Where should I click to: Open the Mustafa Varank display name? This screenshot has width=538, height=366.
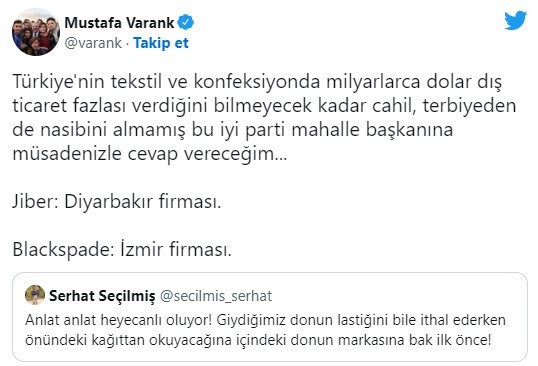pyautogui.click(x=119, y=23)
